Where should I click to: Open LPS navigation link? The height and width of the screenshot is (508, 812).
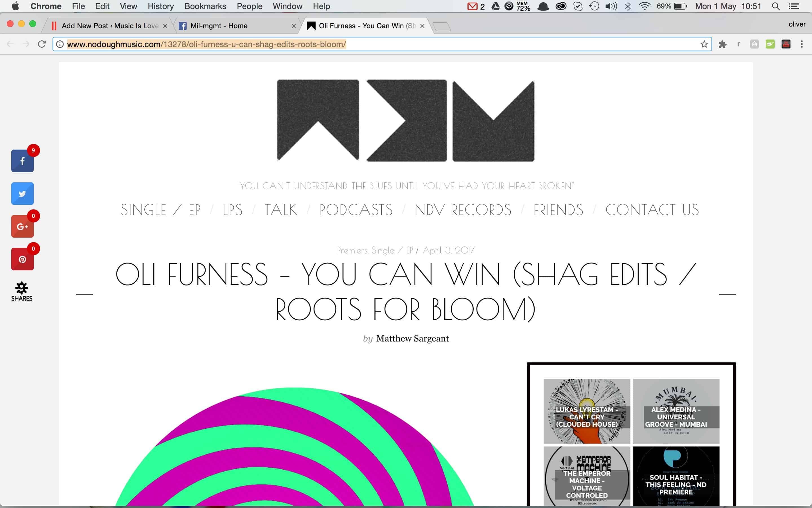coord(233,210)
